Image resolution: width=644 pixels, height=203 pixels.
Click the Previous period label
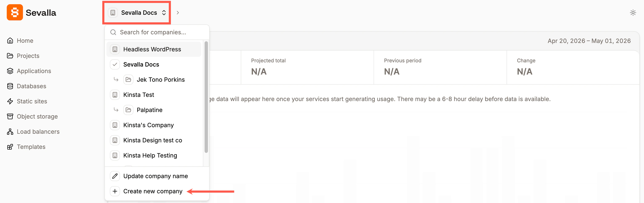[x=402, y=60]
